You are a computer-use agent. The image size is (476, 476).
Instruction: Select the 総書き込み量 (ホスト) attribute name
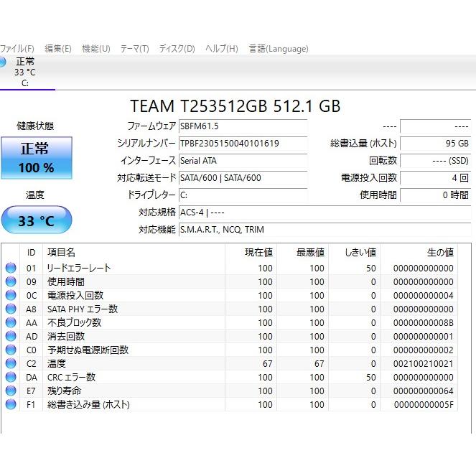[88, 405]
